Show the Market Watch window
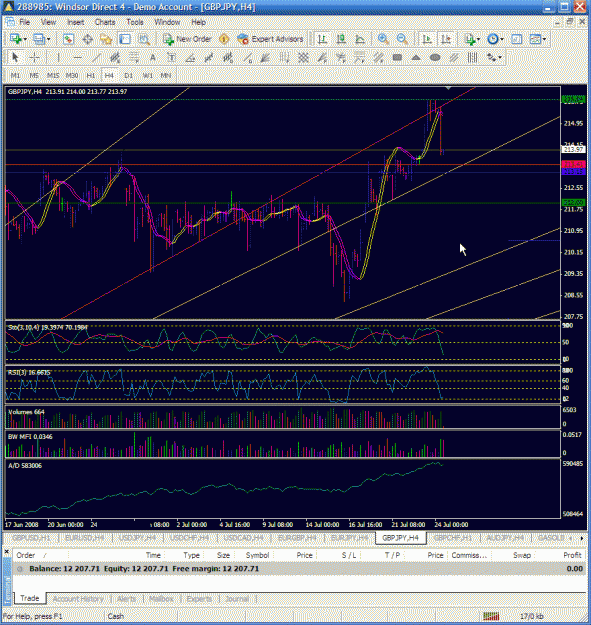 68,39
